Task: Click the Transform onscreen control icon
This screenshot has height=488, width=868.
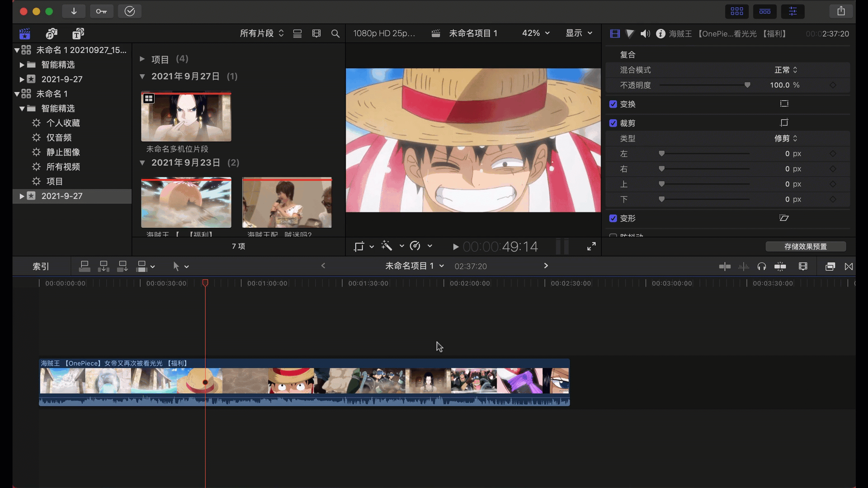Action: [784, 104]
